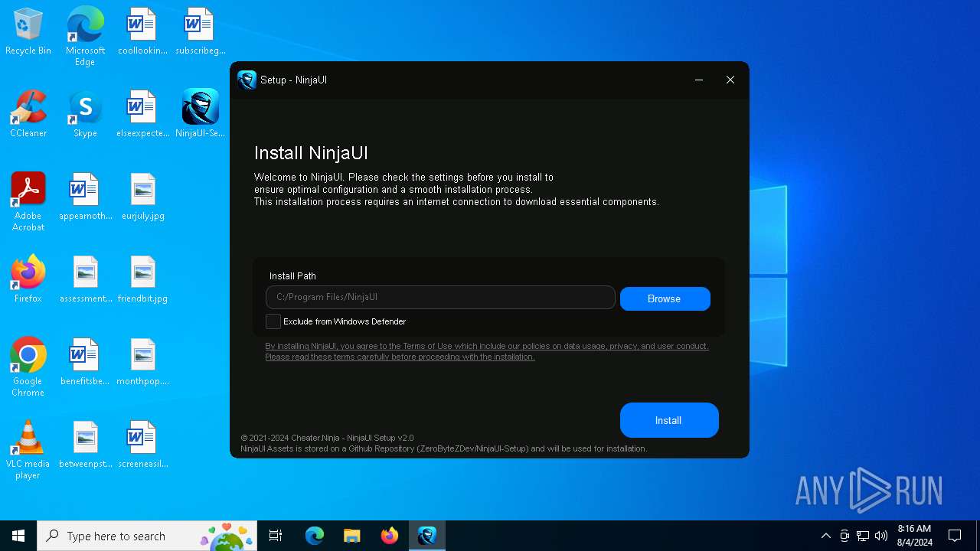Enable Exclude from Windows Defender checkbox
This screenshot has height=551, width=980.
(273, 321)
